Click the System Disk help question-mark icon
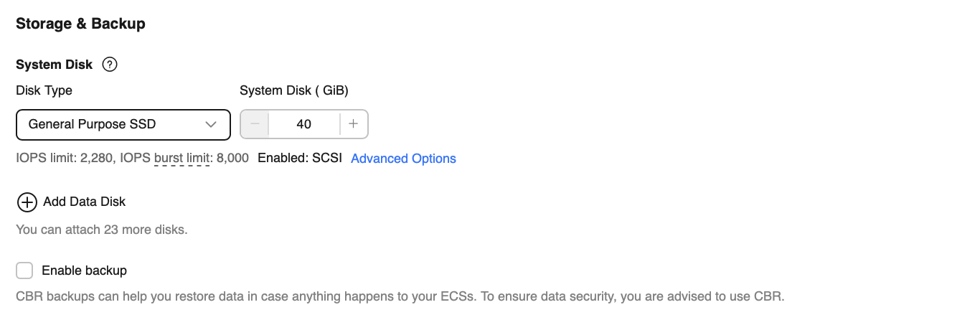The height and width of the screenshot is (320, 980). [110, 65]
